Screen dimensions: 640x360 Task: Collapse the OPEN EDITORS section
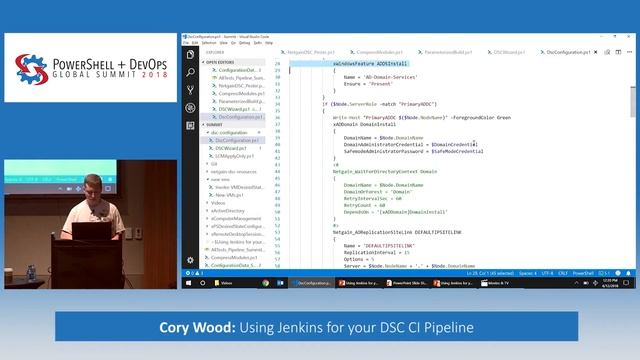tap(232, 62)
